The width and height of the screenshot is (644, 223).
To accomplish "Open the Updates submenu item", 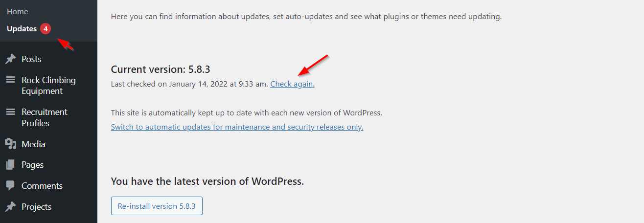I will (x=22, y=29).
